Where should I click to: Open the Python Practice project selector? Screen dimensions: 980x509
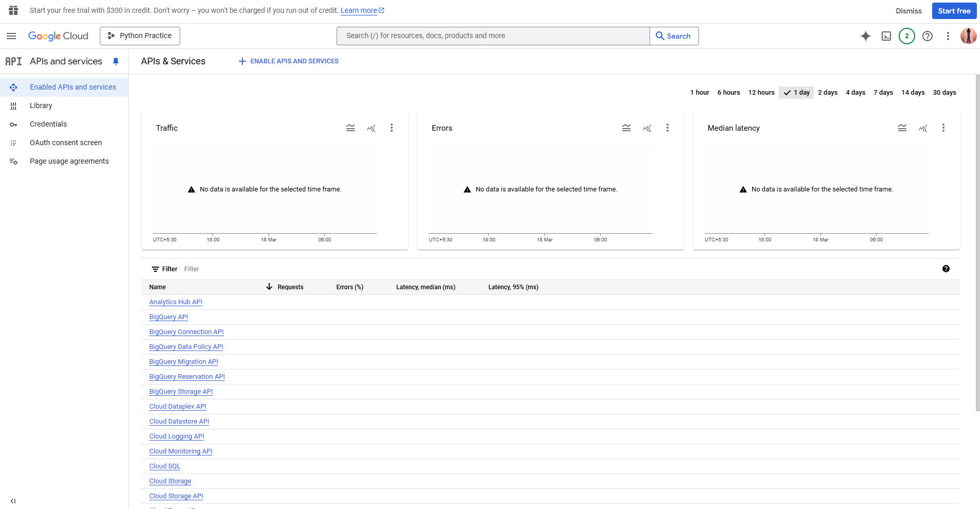click(x=140, y=36)
